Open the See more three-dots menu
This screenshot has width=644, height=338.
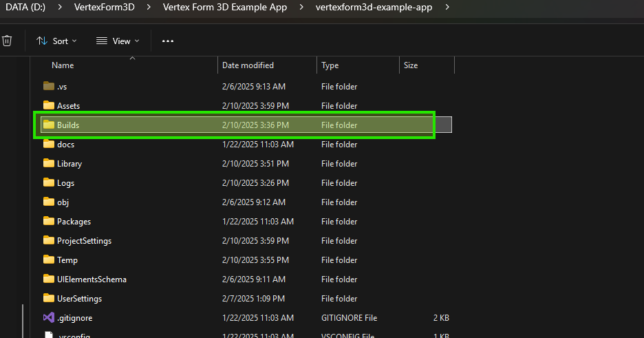(x=168, y=41)
